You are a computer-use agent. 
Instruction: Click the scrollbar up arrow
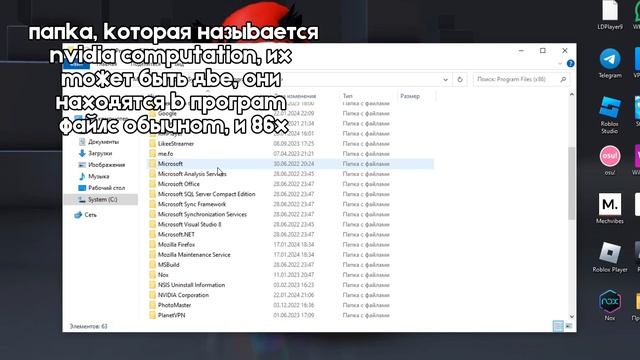(571, 95)
